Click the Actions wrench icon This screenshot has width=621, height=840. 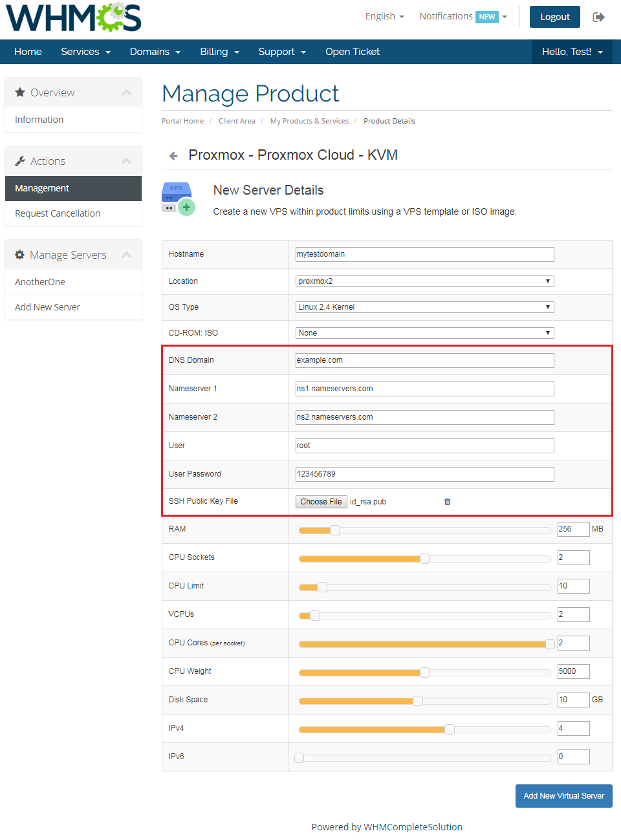[x=20, y=161]
